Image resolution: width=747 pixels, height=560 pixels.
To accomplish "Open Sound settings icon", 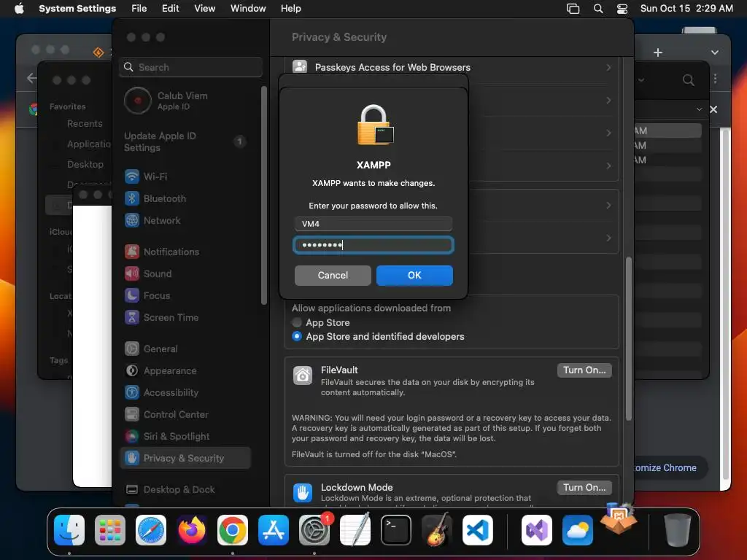I will click(132, 273).
